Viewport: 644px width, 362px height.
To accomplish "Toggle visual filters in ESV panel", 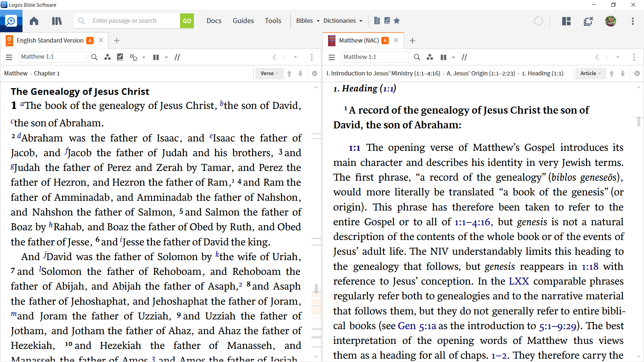I will click(x=107, y=57).
